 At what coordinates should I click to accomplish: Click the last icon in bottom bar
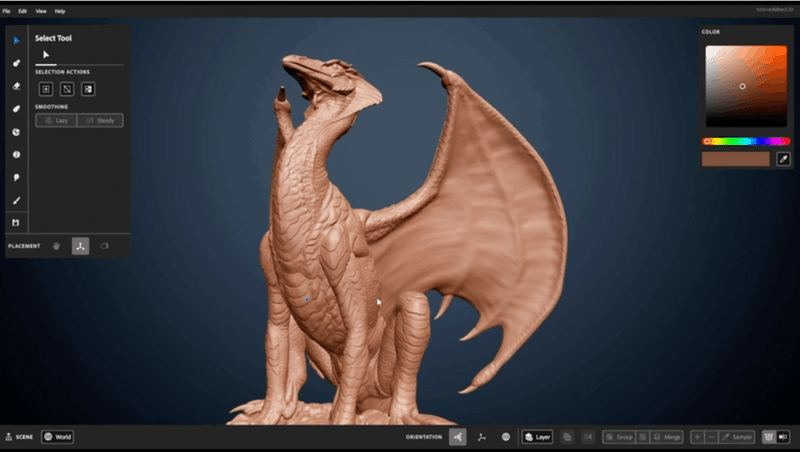pos(783,437)
